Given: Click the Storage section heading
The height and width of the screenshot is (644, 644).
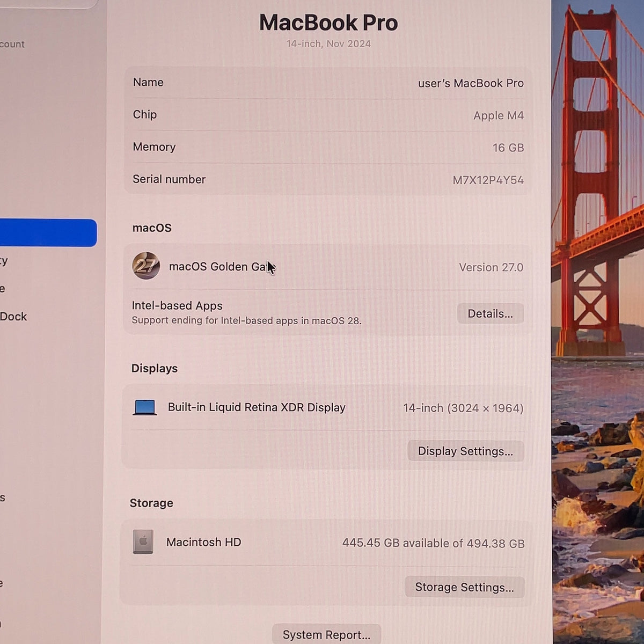Looking at the screenshot, I should tap(151, 503).
